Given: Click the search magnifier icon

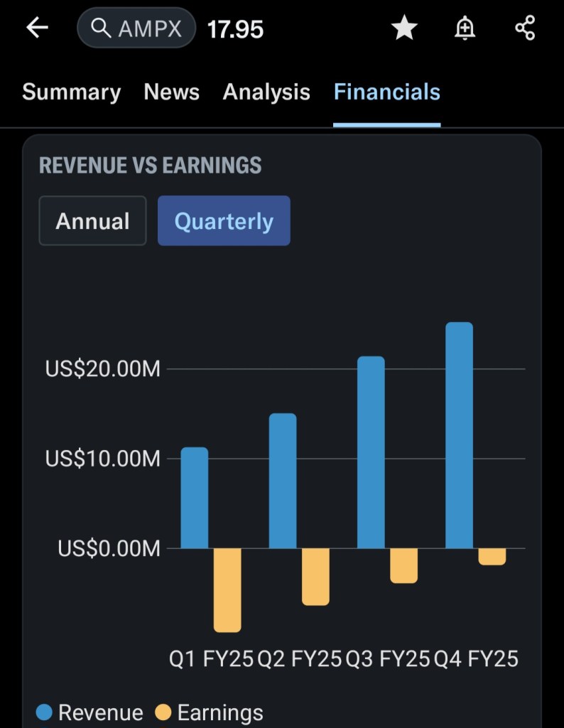Looking at the screenshot, I should [102, 28].
